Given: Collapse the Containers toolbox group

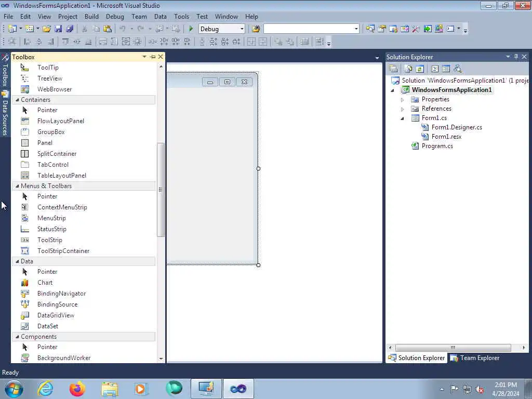Looking at the screenshot, I should pos(17,99).
